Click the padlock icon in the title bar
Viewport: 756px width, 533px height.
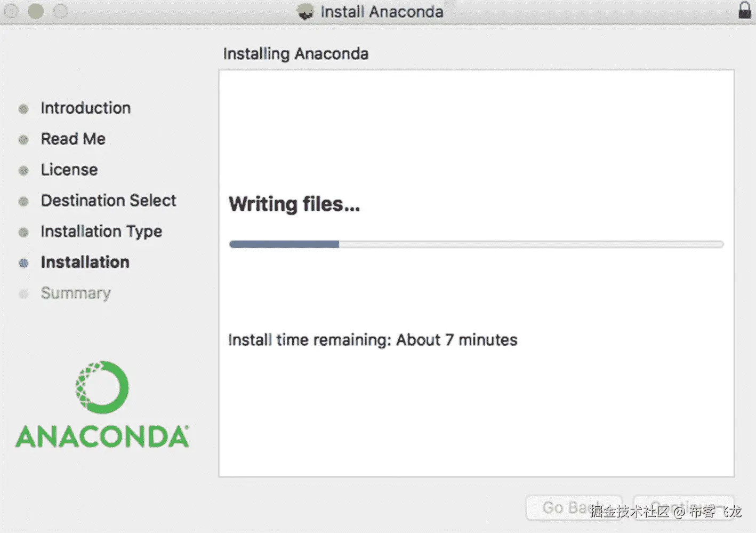coord(744,10)
